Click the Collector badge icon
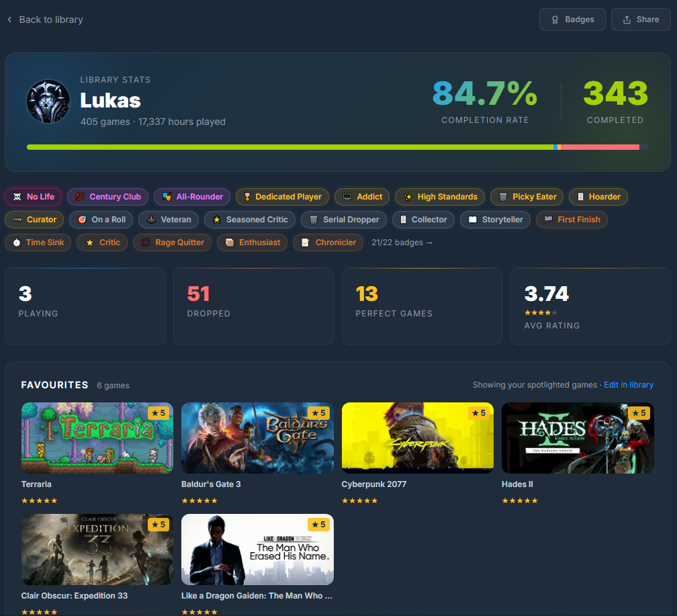The image size is (677, 616). point(404,220)
